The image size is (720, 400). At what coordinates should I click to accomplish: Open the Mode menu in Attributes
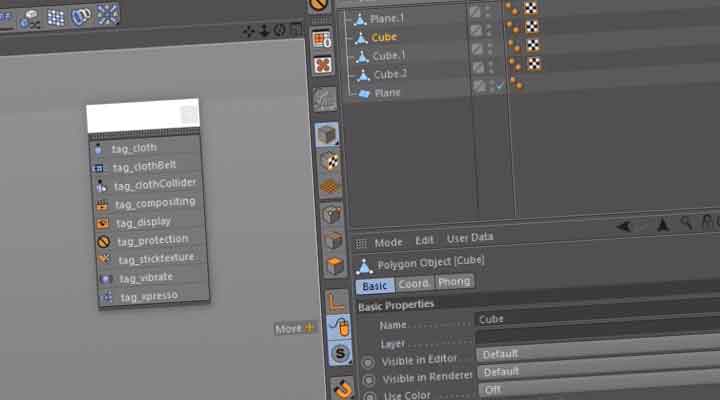(388, 242)
